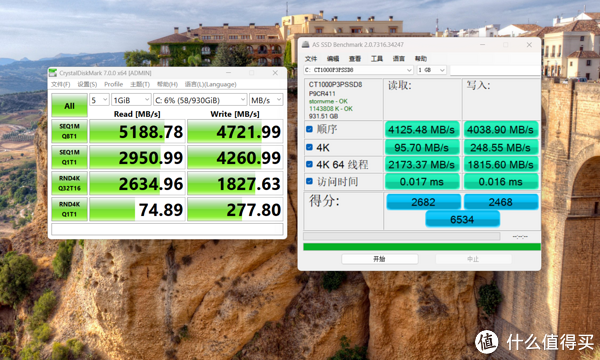Run the SEQ1M Q8T1 test
Image resolution: width=600 pixels, height=360 pixels.
click(x=69, y=131)
